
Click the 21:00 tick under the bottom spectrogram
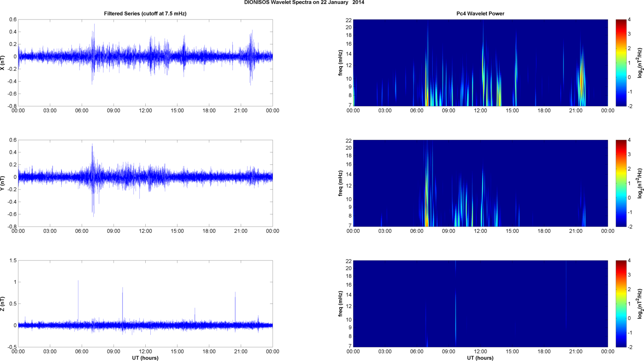coord(576,352)
